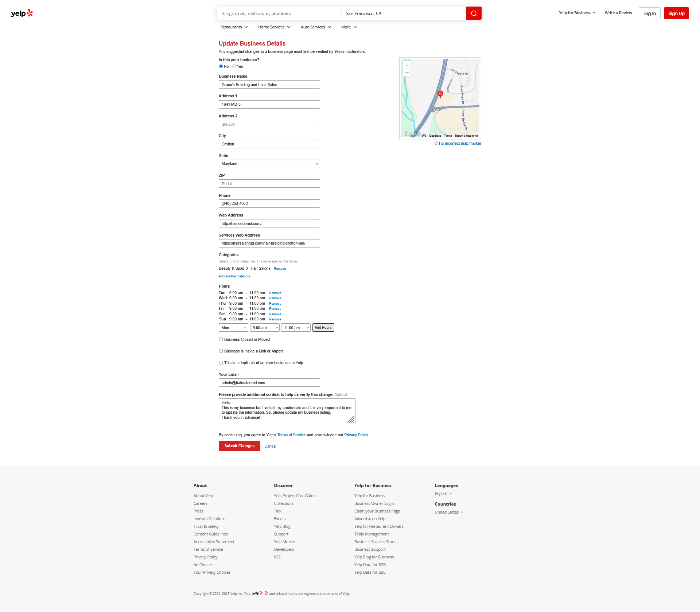700x612 pixels.
Task: Zoom out on the map
Action: point(407,73)
